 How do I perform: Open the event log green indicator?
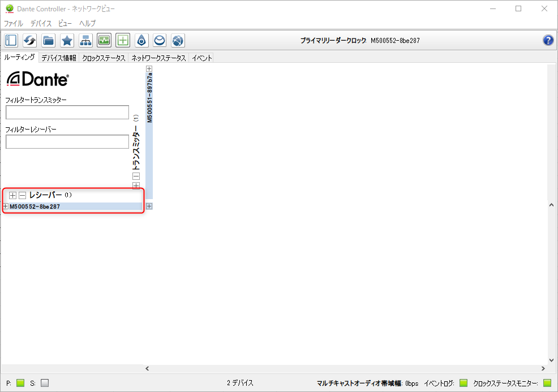(x=463, y=383)
